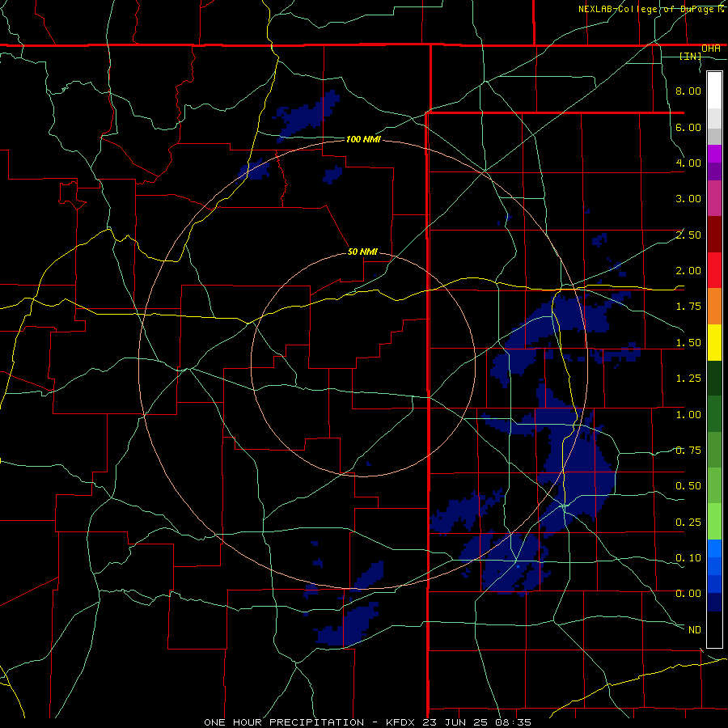Pick the orange legend swatch
728x728 pixels.
point(714,307)
